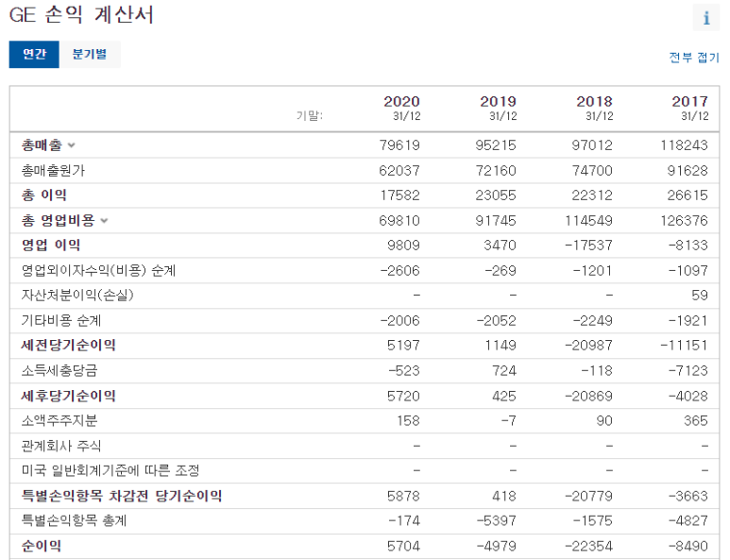Click the 특별손익항목 차감전 당기순이익 label
The width and height of the screenshot is (730, 560).
pyautogui.click(x=122, y=496)
